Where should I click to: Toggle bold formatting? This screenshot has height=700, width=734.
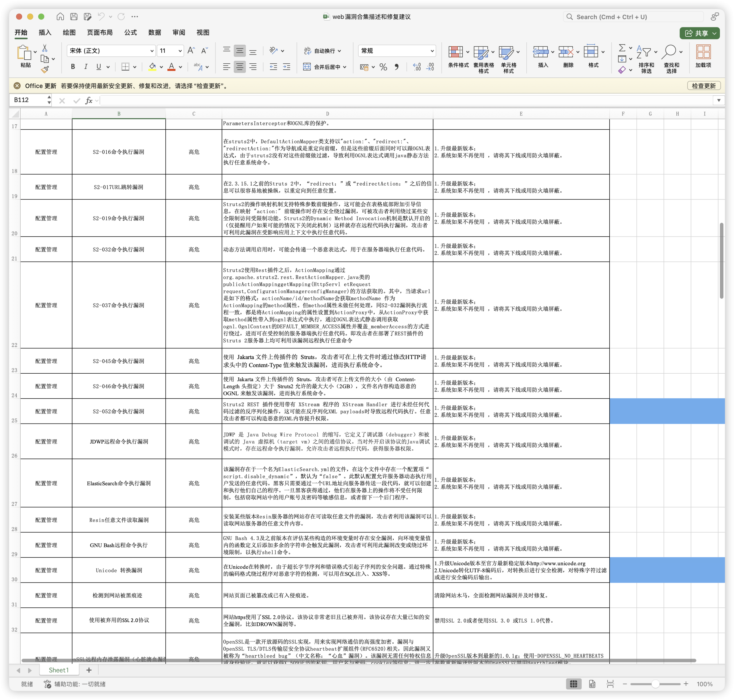click(73, 67)
